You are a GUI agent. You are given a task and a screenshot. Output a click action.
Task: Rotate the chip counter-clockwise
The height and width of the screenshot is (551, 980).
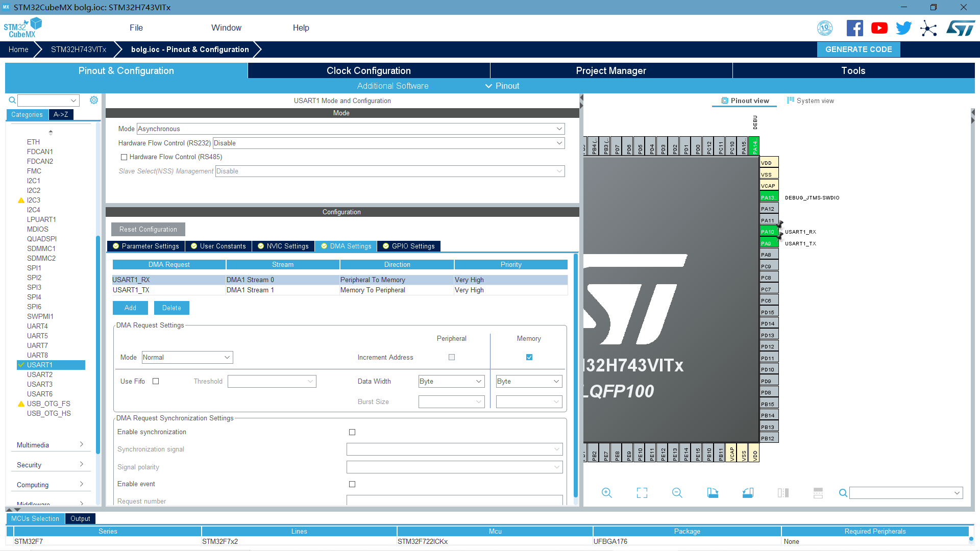click(748, 493)
